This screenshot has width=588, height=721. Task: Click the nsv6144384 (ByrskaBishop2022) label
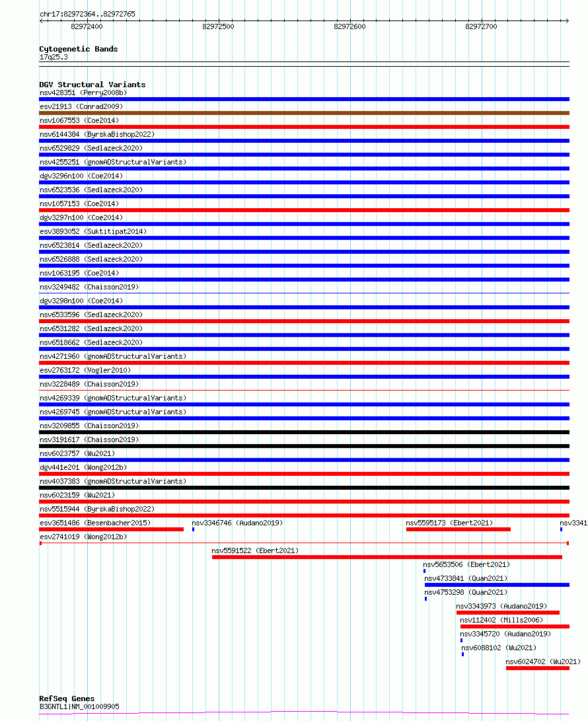97,134
